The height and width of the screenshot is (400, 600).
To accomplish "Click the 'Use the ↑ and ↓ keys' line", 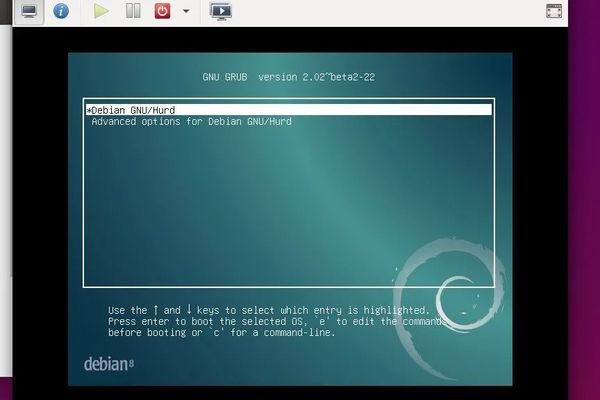I will tap(269, 310).
